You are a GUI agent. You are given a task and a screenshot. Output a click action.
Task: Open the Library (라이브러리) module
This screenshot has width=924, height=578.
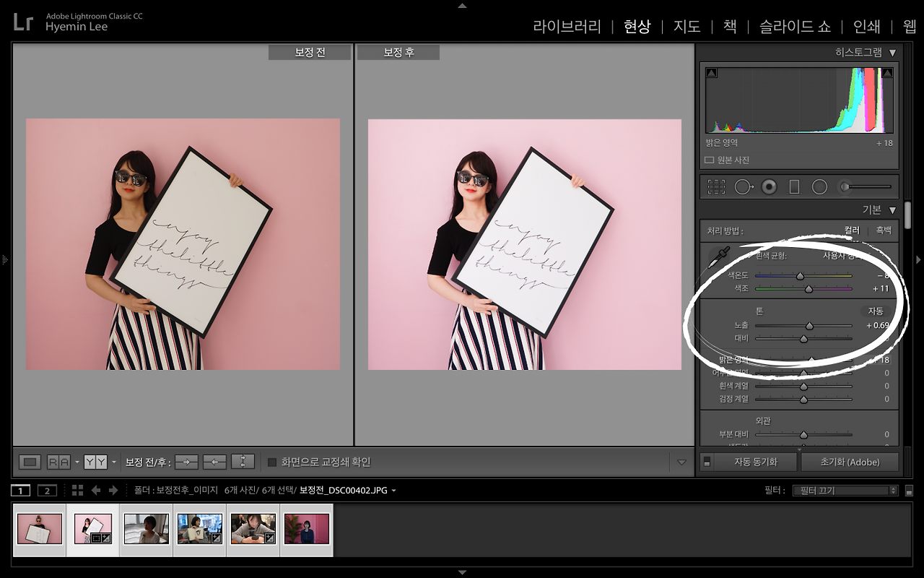click(567, 27)
